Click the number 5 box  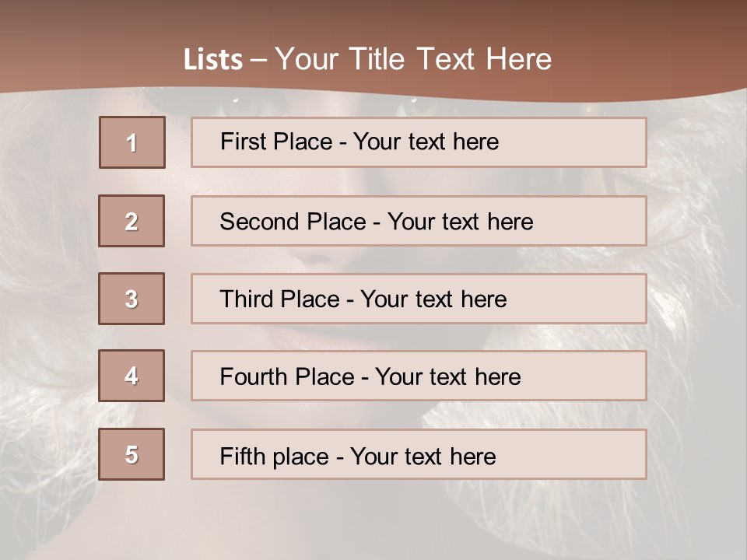(x=132, y=454)
